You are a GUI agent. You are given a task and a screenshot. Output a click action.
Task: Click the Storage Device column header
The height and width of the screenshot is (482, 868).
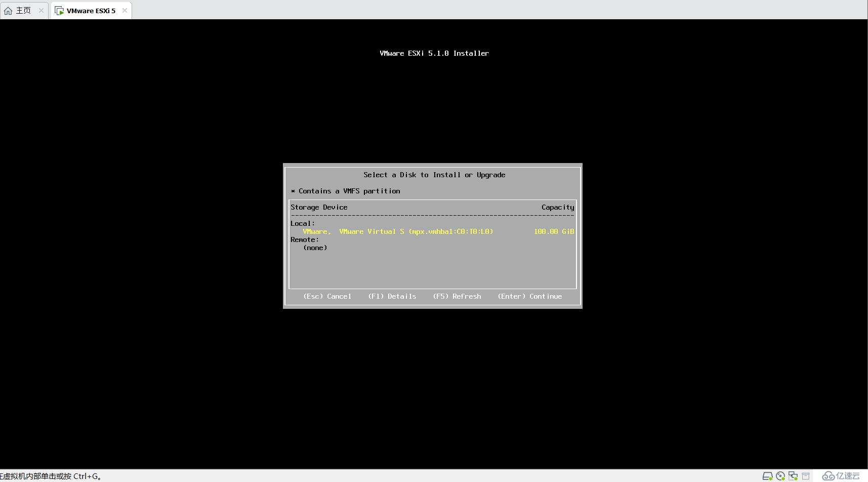[x=319, y=207]
